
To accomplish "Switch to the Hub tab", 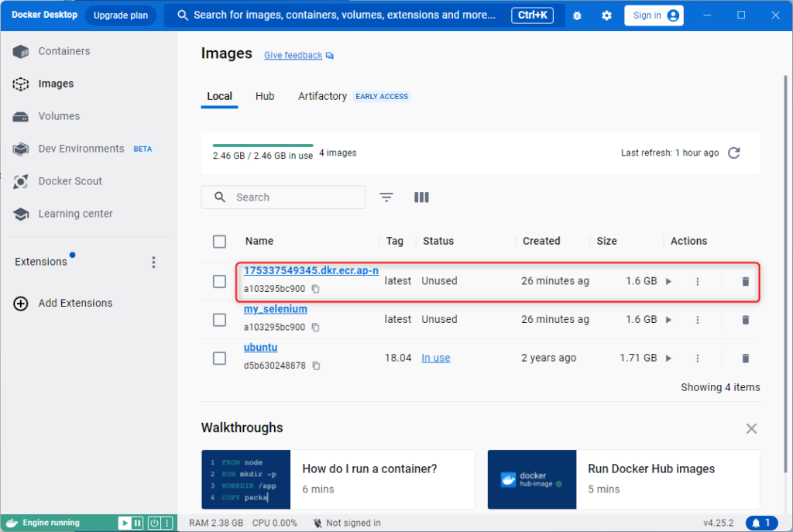I will (x=265, y=97).
